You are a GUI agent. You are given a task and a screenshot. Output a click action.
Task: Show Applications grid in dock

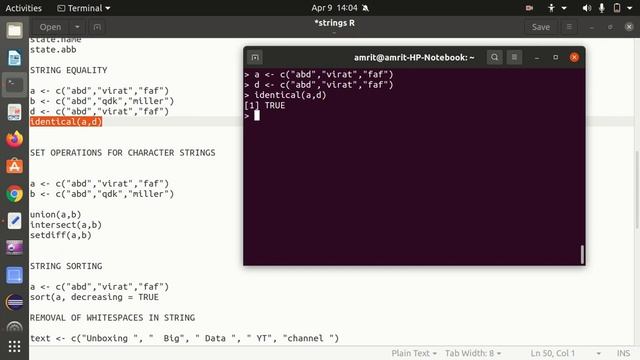click(15, 347)
